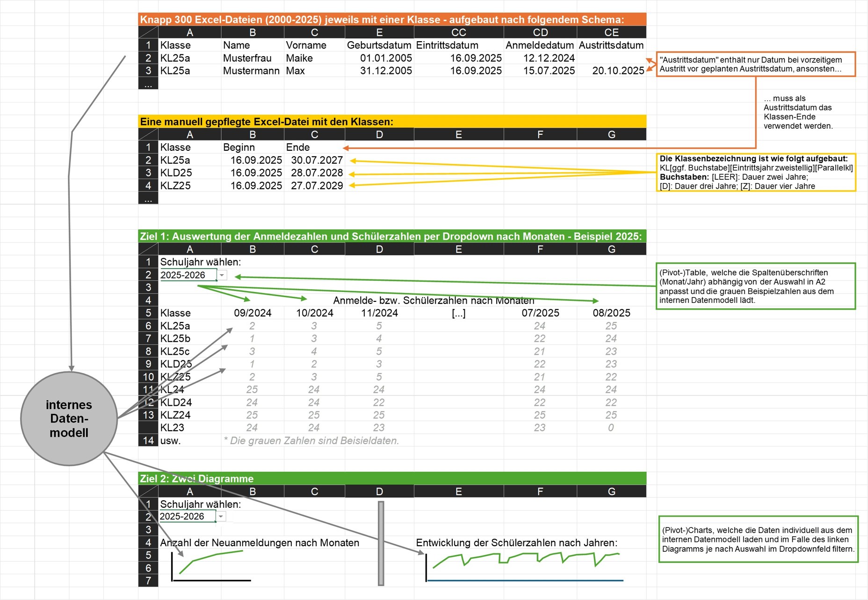Viewport: 868px width, 600px height.
Task: Select the 2025-2026 cell in Ziel 1
Action: 188,275
